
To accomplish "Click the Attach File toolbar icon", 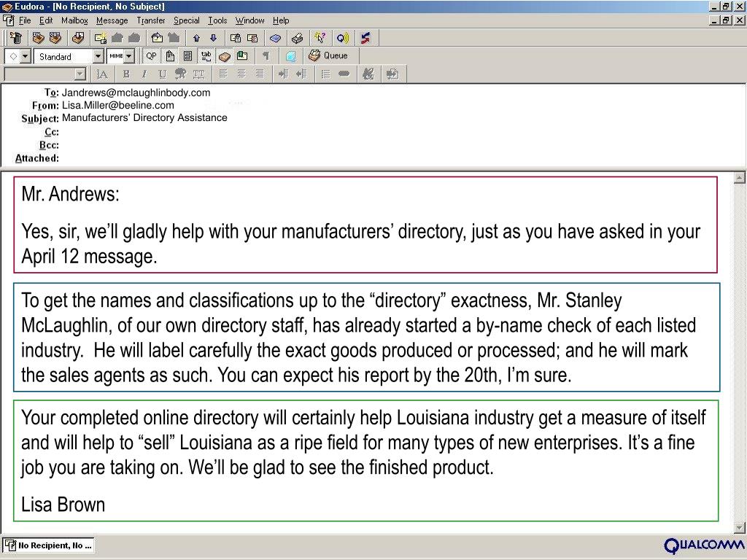I will click(x=236, y=38).
